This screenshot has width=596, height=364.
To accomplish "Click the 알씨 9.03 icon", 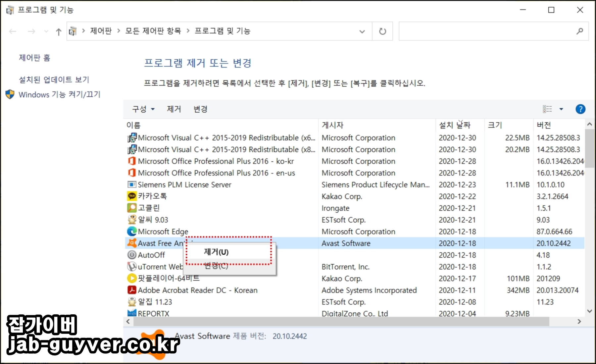I will tap(132, 220).
